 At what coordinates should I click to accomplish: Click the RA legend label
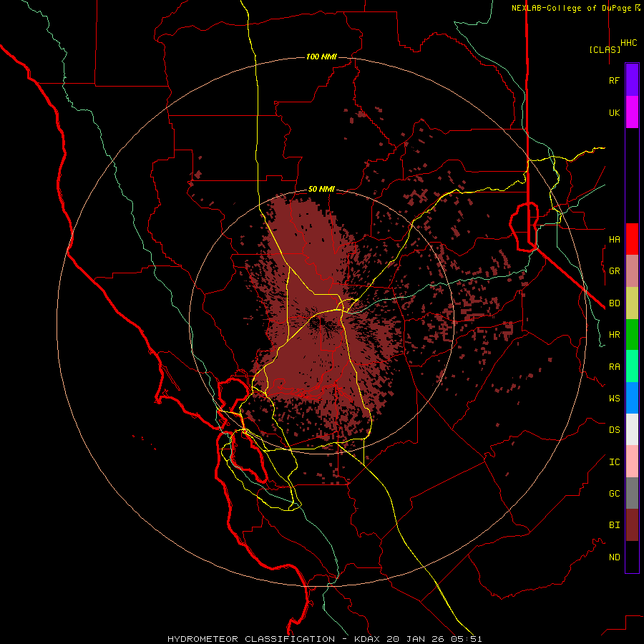click(614, 367)
